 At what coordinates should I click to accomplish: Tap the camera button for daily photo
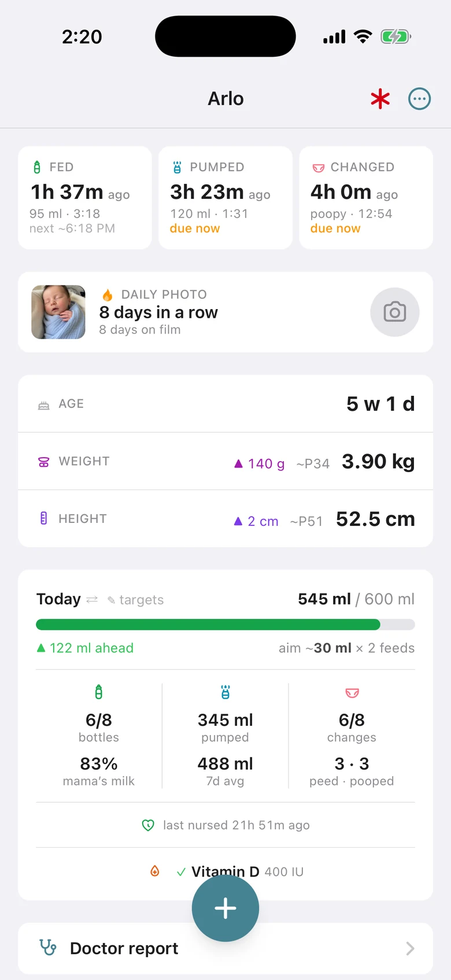[x=395, y=312]
